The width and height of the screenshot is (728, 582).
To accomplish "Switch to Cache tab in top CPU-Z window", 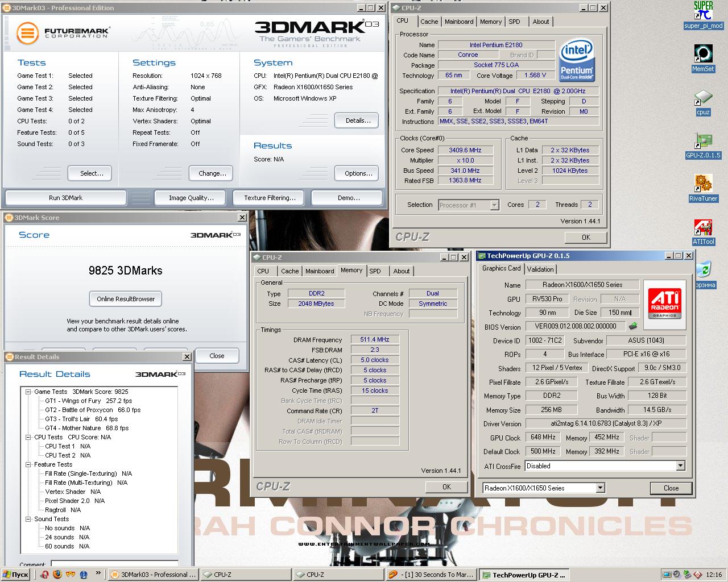I will (x=429, y=22).
